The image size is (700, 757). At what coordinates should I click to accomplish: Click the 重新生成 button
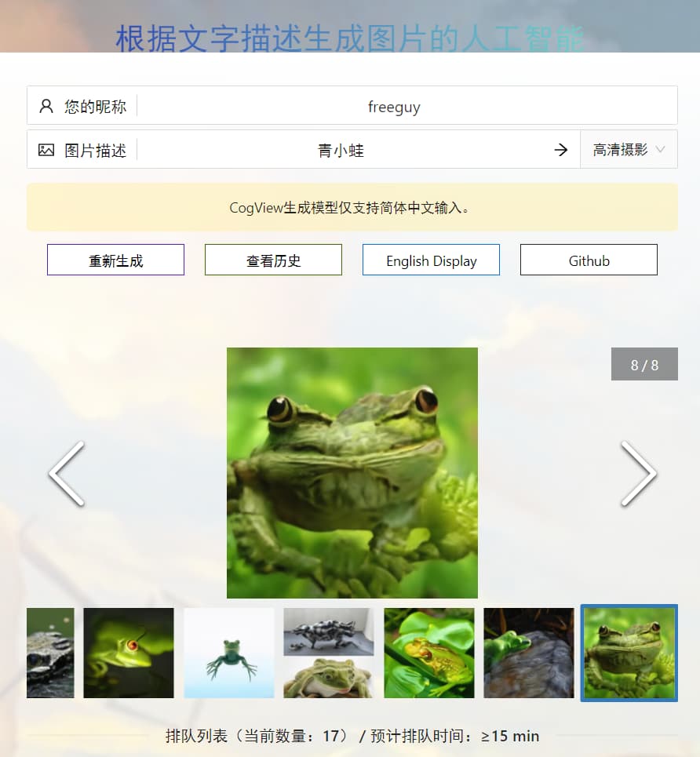115,260
